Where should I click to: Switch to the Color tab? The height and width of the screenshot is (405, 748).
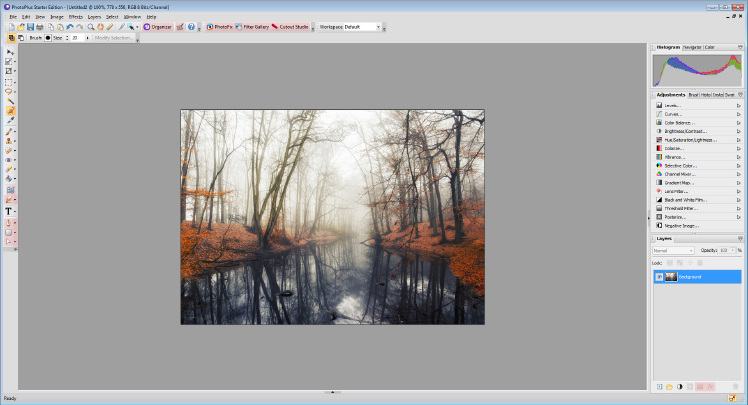click(x=710, y=47)
